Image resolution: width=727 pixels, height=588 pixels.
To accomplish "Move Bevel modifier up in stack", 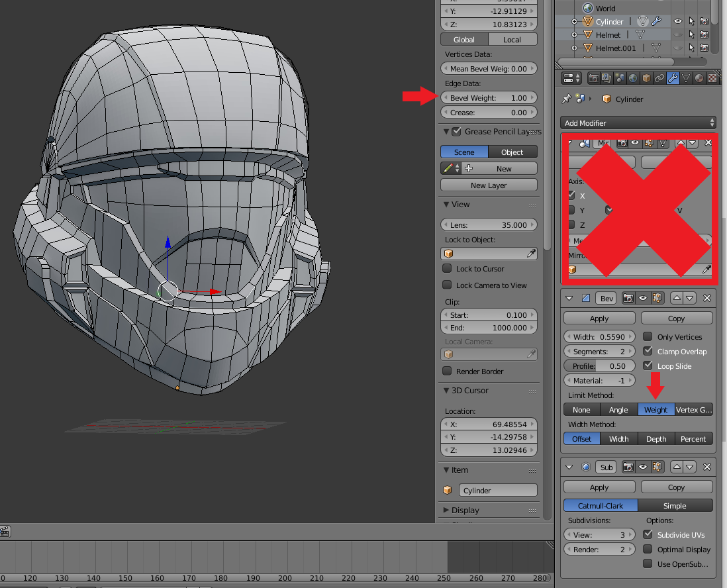I will [677, 298].
